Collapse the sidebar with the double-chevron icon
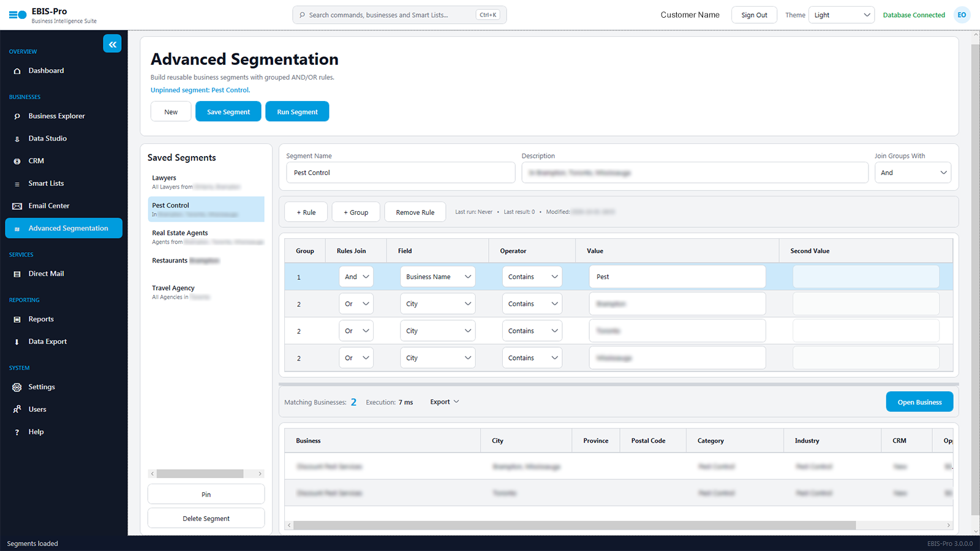This screenshot has width=980, height=551. pyautogui.click(x=112, y=44)
